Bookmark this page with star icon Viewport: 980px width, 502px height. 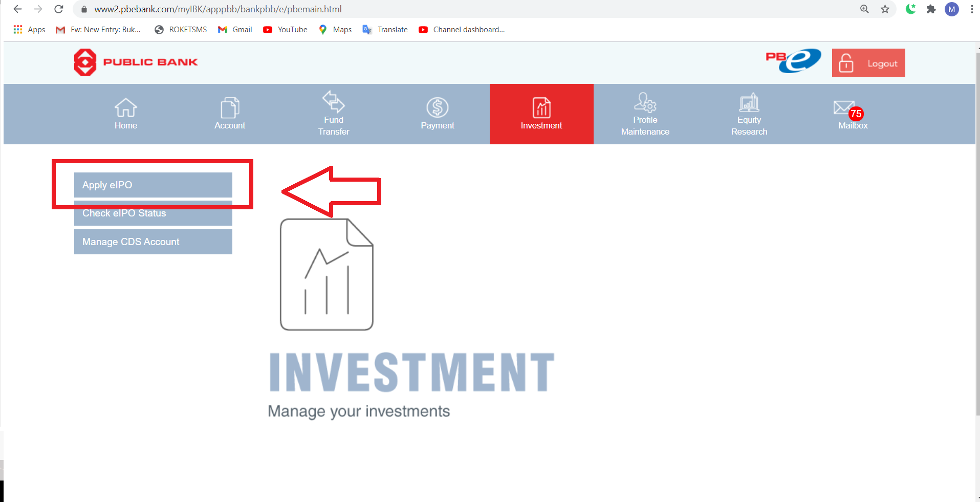click(885, 9)
